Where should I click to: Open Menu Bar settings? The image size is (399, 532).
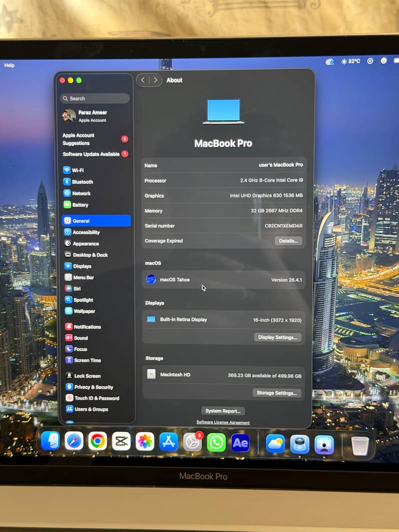pyautogui.click(x=79, y=277)
